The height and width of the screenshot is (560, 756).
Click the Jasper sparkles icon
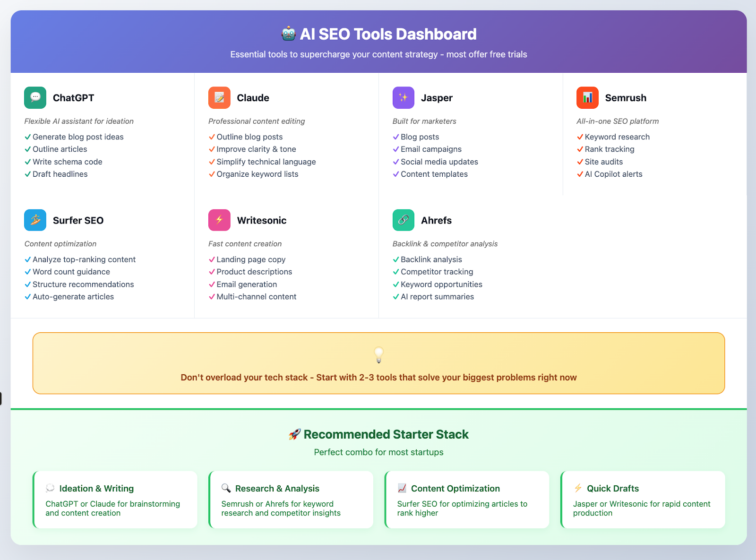point(404,98)
